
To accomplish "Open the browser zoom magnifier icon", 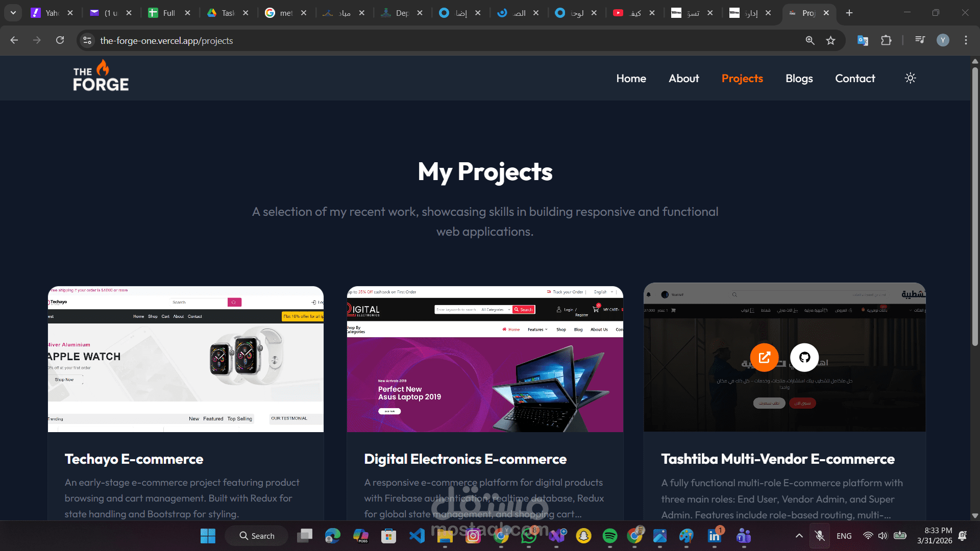I will 810,40.
